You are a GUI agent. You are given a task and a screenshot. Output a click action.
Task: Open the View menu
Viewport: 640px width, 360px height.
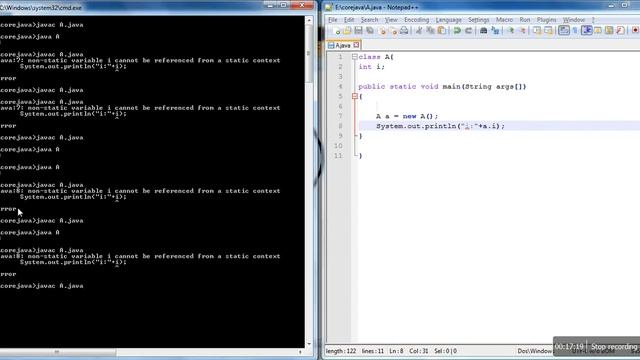pos(391,20)
